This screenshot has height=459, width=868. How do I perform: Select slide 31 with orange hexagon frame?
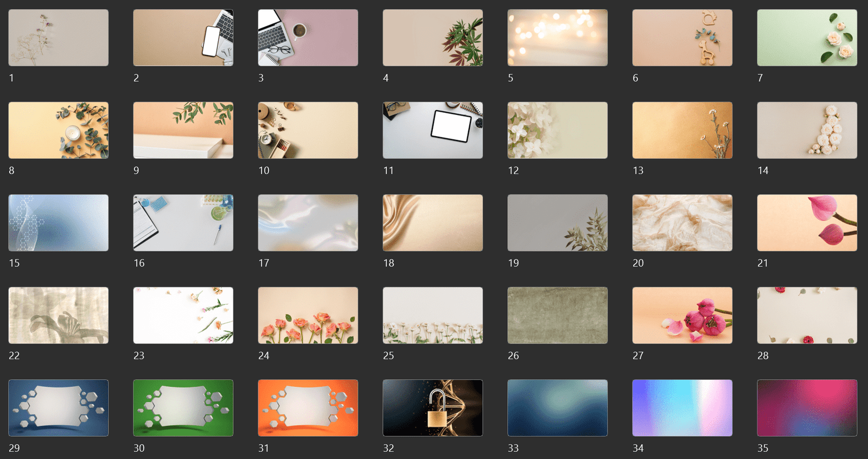tap(308, 408)
